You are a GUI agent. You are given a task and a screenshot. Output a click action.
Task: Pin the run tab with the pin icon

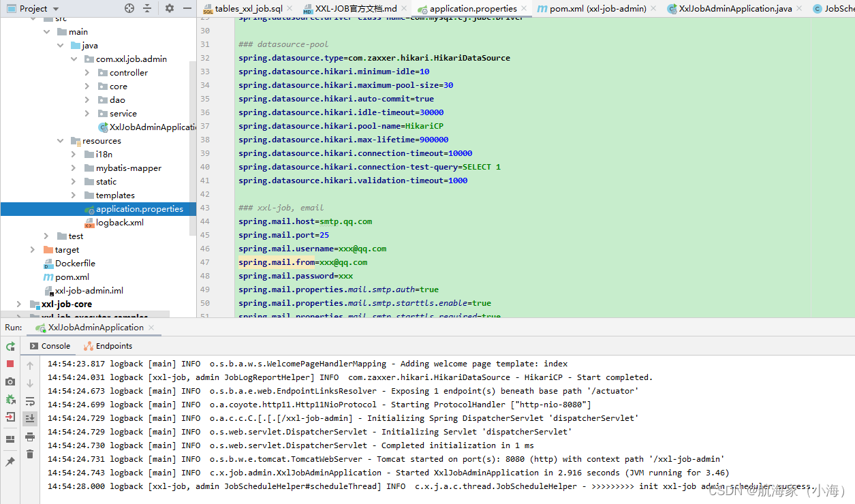tap(10, 462)
